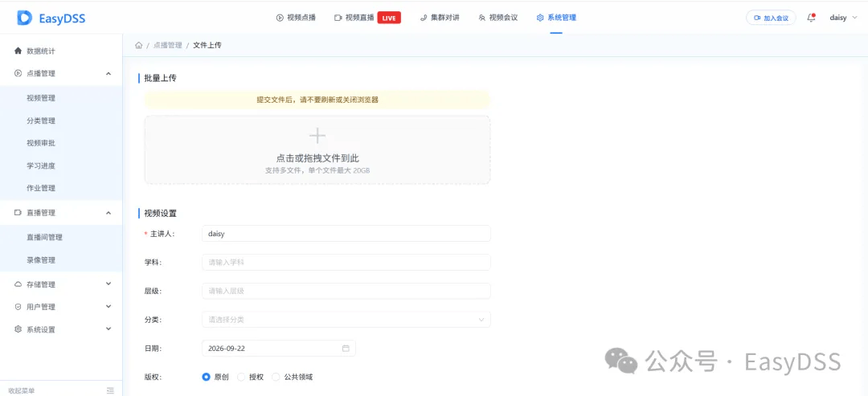
Task: Open notifications bell icon
Action: tap(811, 18)
